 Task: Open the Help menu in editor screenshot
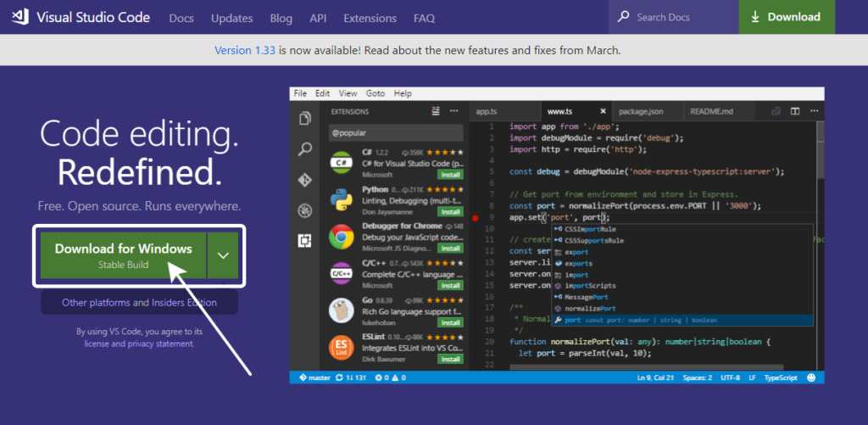pyautogui.click(x=403, y=93)
